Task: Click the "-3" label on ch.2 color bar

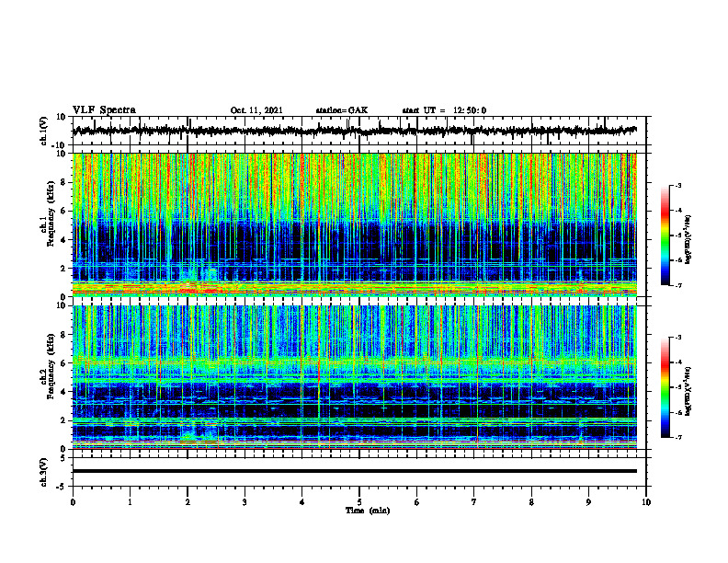Action: point(678,338)
